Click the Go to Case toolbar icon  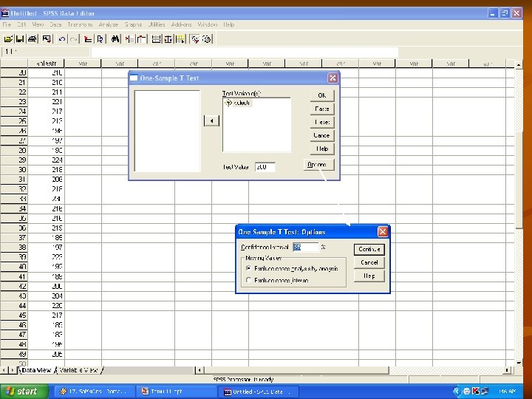100,39
